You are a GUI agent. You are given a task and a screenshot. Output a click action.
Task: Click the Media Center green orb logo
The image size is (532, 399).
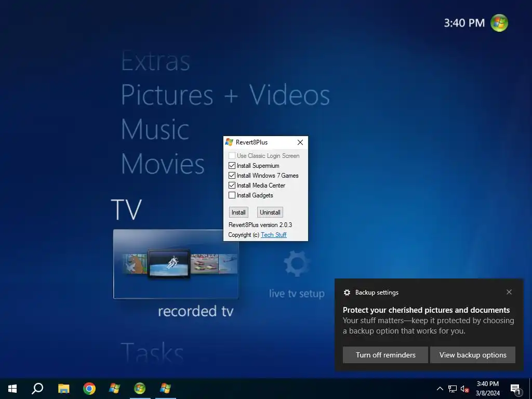click(499, 23)
